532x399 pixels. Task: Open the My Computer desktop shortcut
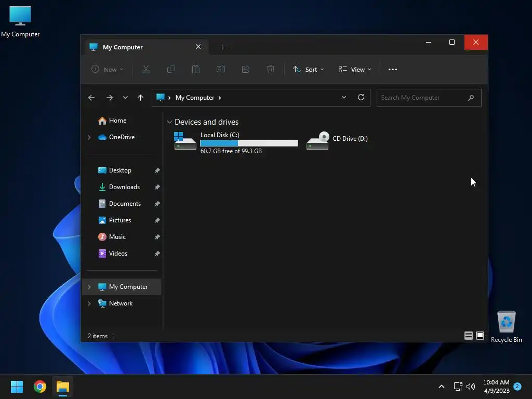point(20,22)
